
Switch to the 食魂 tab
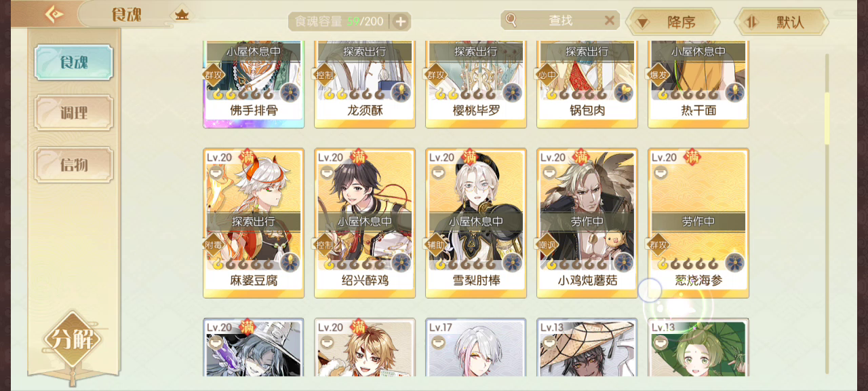pos(74,62)
